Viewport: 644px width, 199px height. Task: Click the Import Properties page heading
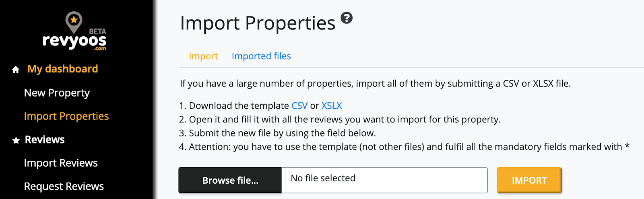tap(258, 23)
